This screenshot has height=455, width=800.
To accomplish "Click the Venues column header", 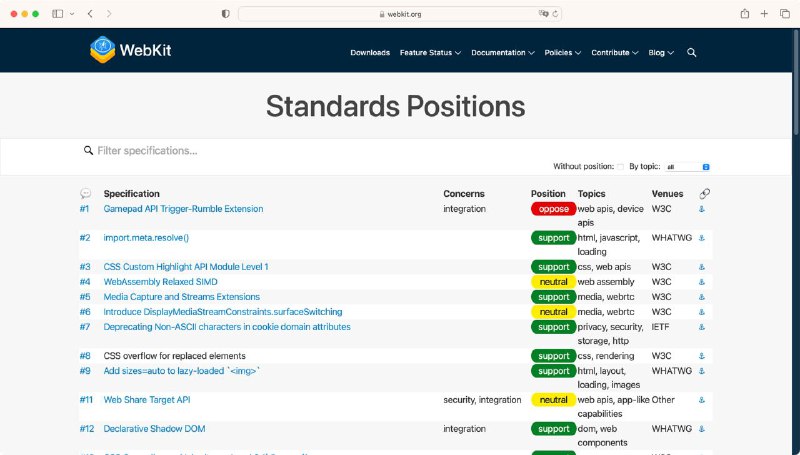I will 667,194.
